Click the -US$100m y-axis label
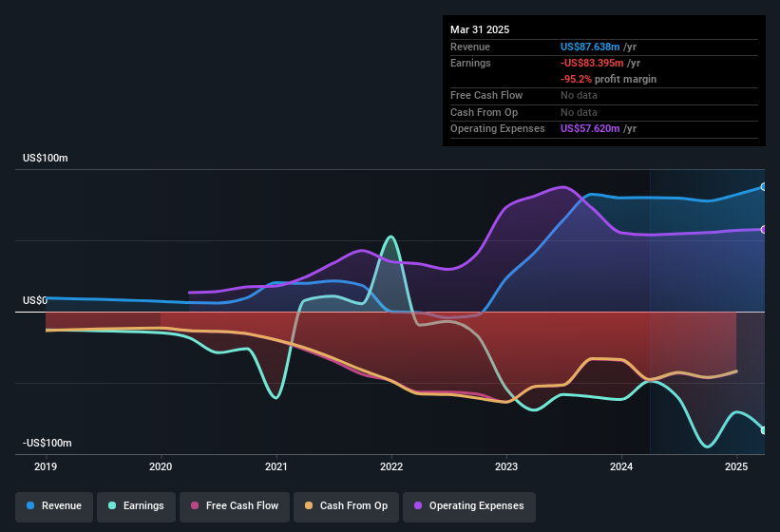Image resolution: width=780 pixels, height=532 pixels. (48, 443)
